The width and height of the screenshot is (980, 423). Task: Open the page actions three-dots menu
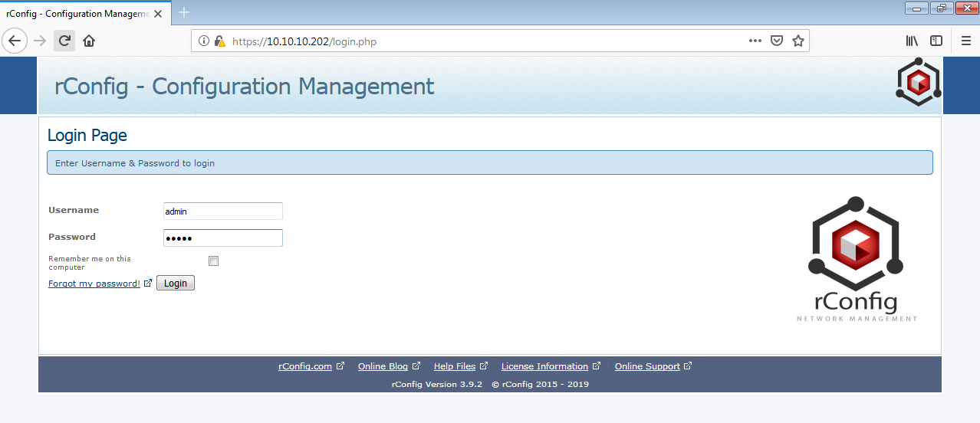(x=755, y=41)
